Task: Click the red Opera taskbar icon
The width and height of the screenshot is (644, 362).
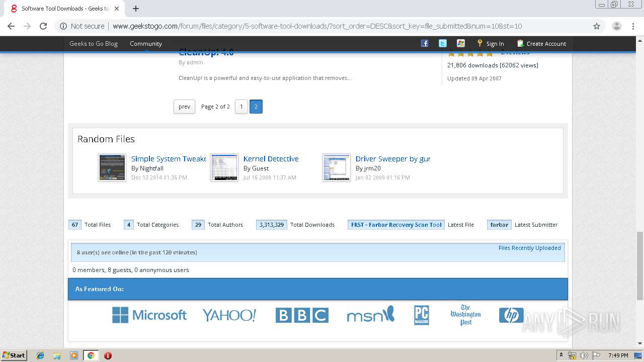Action: (x=108, y=355)
